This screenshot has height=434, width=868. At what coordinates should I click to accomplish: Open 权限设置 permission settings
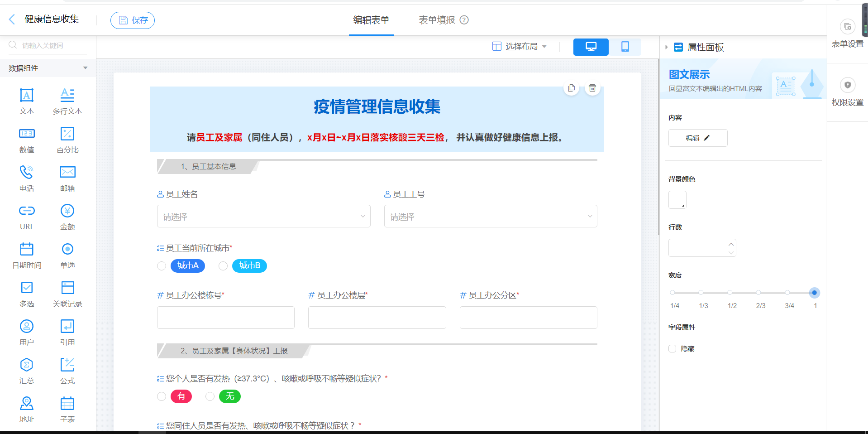click(x=847, y=92)
